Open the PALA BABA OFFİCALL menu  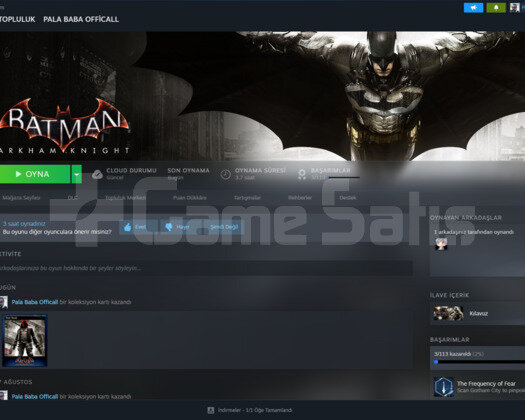[81, 19]
